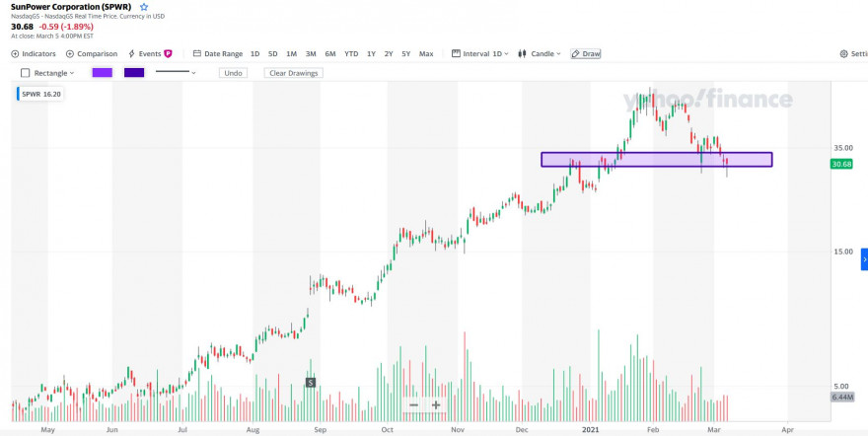Zoom in with plus button
This screenshot has height=436, width=868.
pos(436,405)
